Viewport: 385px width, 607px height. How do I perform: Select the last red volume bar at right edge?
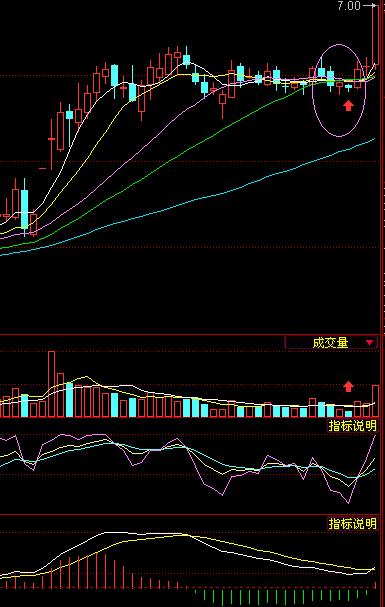tap(375, 401)
